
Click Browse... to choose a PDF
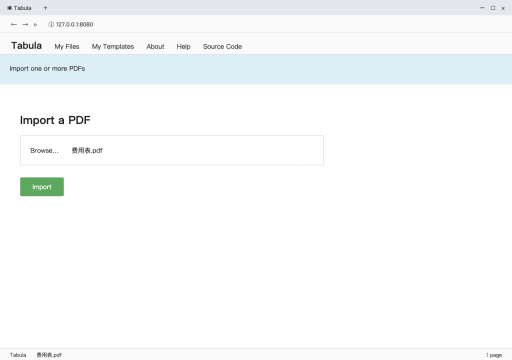pos(44,151)
